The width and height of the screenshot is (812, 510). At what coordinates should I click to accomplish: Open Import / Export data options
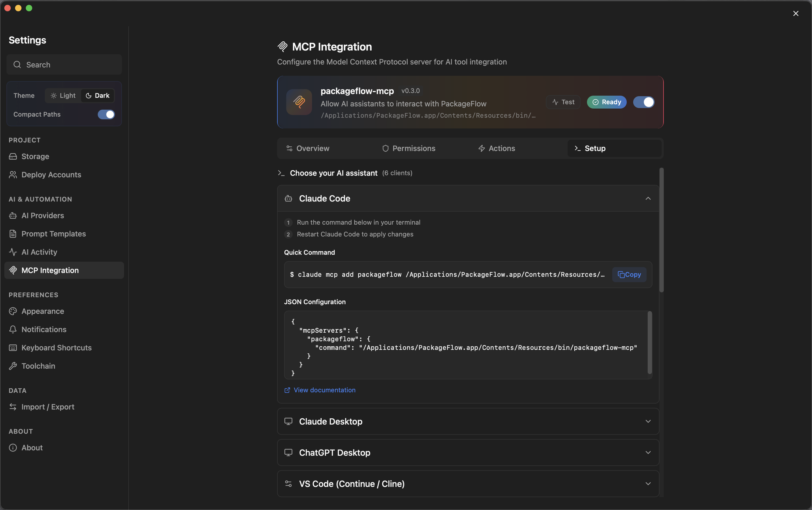pos(48,407)
